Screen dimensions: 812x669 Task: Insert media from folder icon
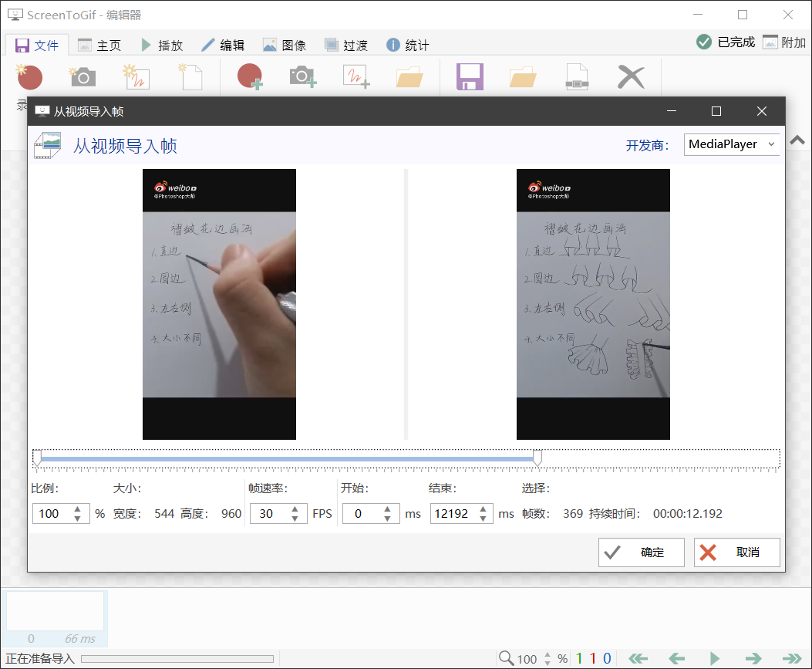coord(409,77)
